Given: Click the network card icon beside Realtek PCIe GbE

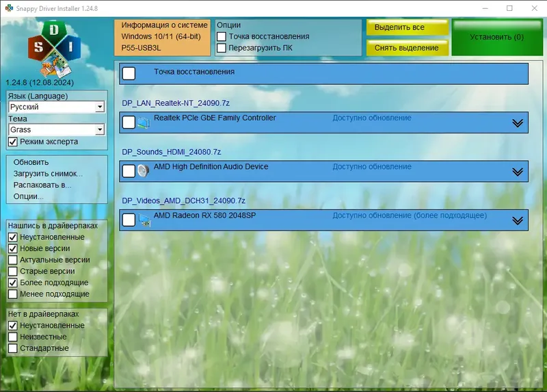Looking at the screenshot, I should click(x=144, y=122).
